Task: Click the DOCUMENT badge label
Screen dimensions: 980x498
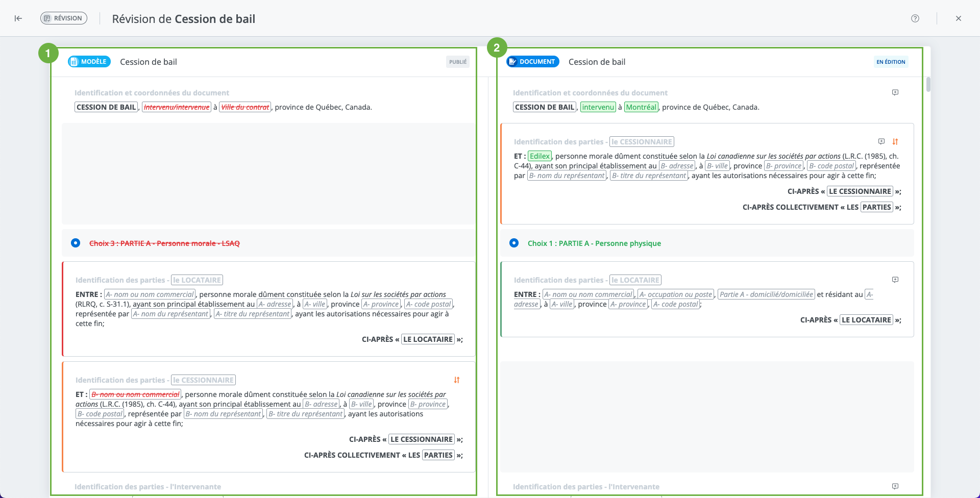Action: (532, 62)
